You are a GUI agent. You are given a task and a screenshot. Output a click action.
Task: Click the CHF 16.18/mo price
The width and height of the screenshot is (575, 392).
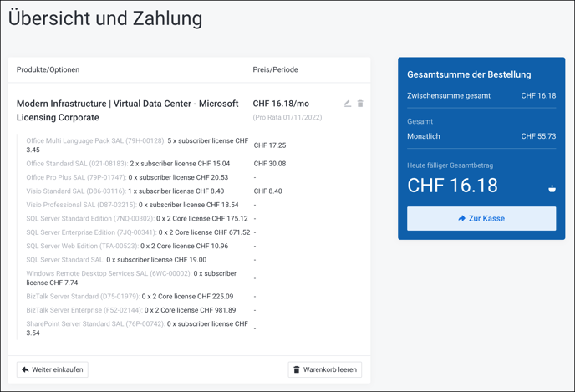coord(281,104)
